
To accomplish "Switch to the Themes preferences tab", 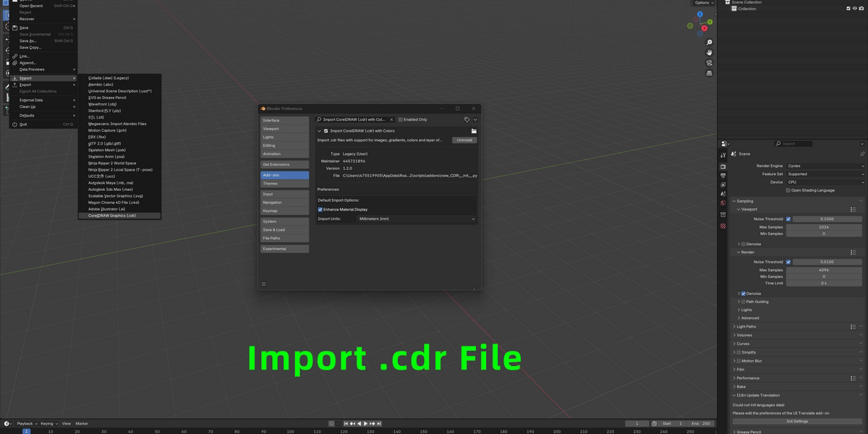I will [284, 184].
